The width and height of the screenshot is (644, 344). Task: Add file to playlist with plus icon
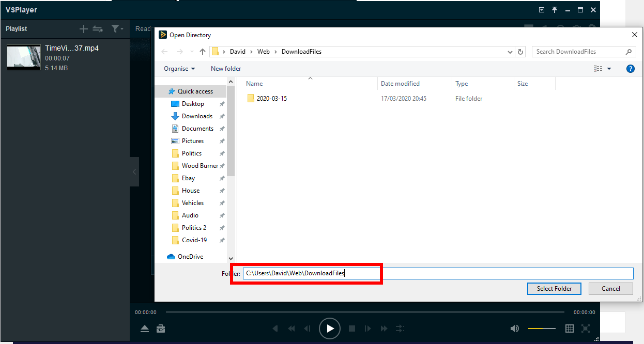coord(83,29)
